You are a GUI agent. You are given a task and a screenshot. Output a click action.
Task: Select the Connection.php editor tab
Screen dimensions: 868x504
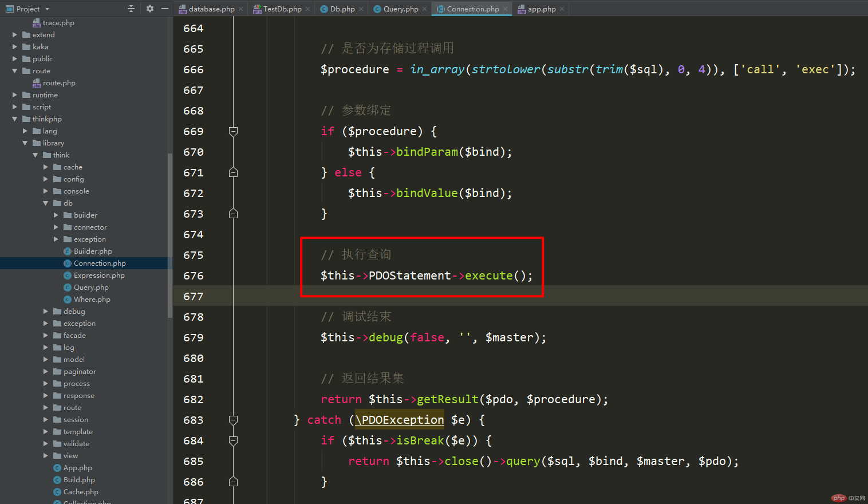[473, 9]
